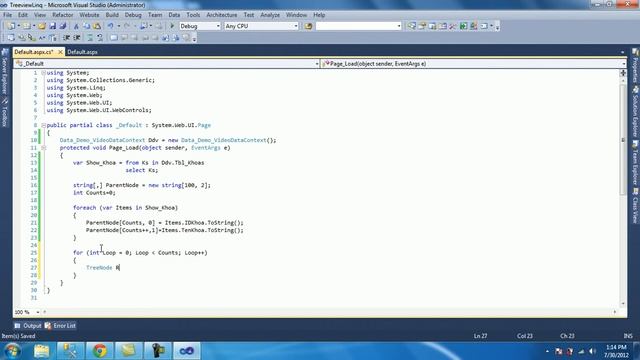Open the Output panel
The height and width of the screenshot is (360, 640).
point(28,326)
